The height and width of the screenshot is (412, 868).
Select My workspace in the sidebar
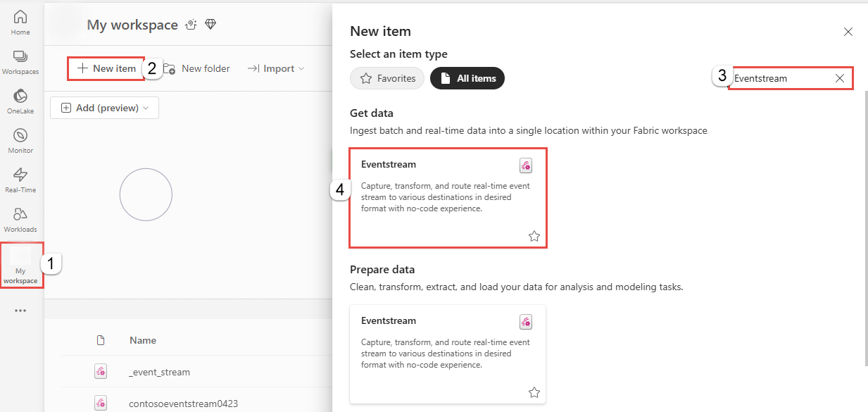[20, 264]
